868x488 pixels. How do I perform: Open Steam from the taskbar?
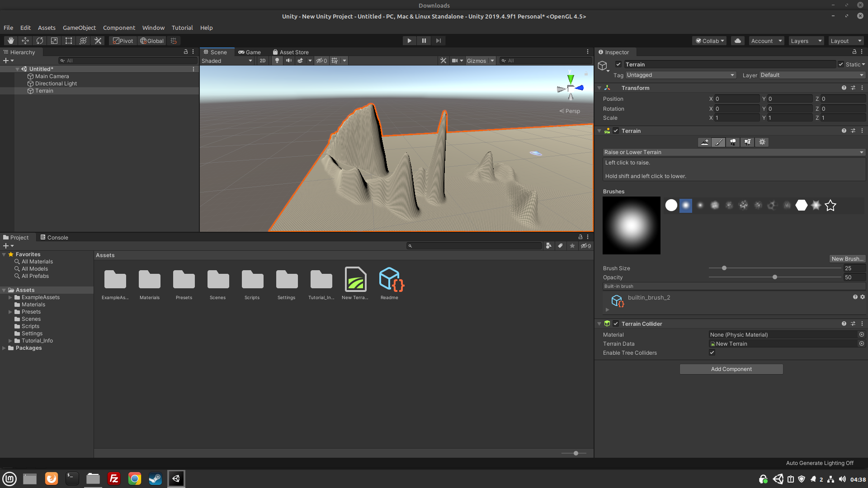[155, 479]
